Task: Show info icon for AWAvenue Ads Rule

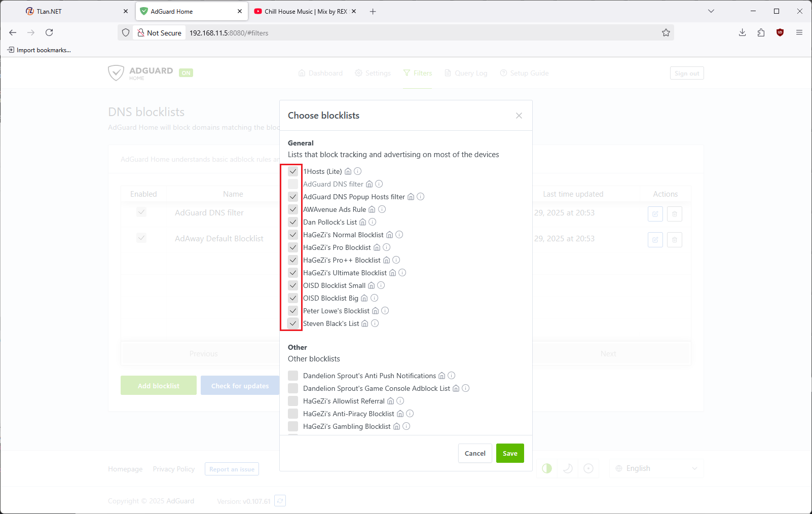Action: coord(382,209)
